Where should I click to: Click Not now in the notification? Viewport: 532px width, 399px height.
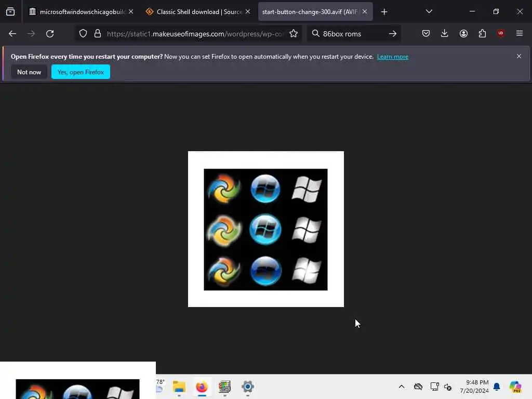click(29, 72)
